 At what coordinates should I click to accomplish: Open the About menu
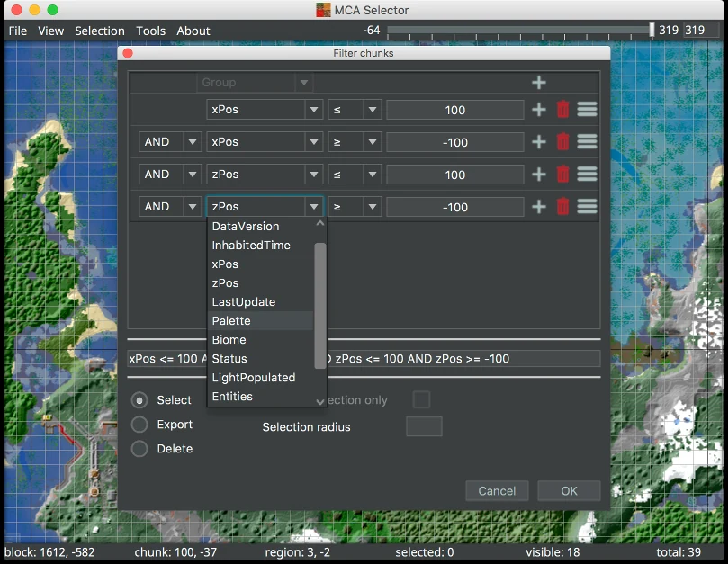pos(193,31)
